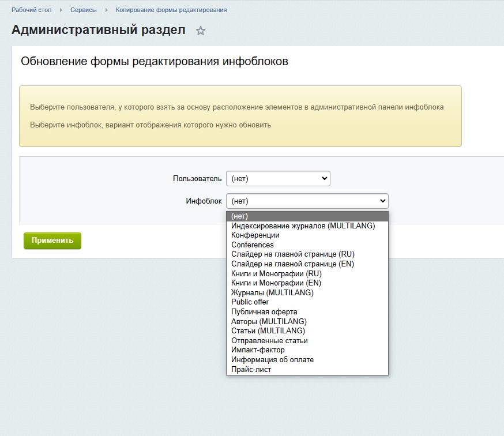504x436 pixels.
Task: Select Конференции from the list
Action: pyautogui.click(x=307, y=235)
